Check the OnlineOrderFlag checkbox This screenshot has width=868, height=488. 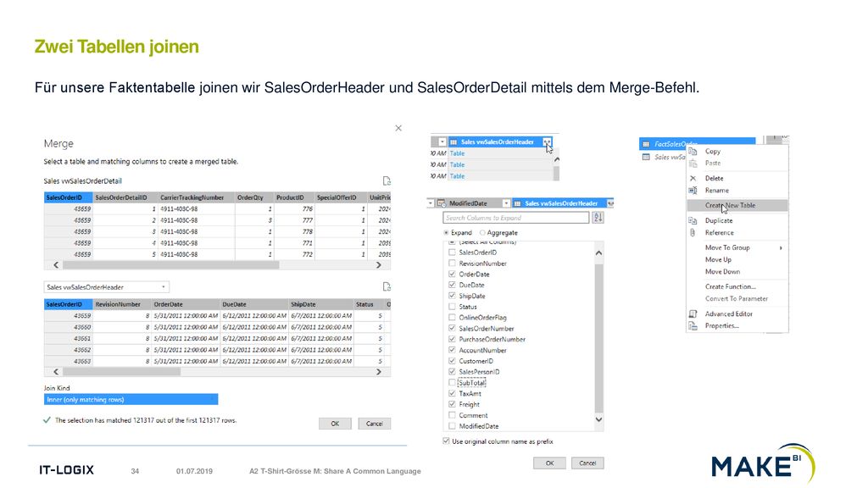click(452, 318)
